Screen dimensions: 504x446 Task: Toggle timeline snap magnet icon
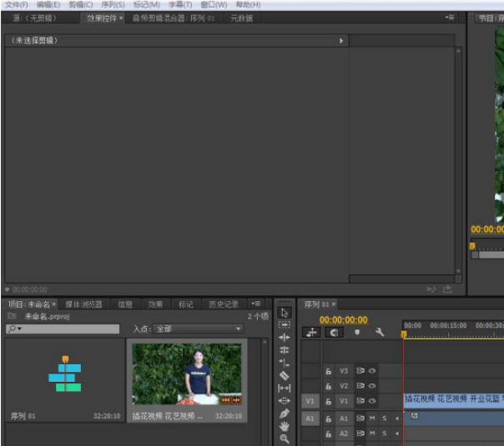click(334, 332)
